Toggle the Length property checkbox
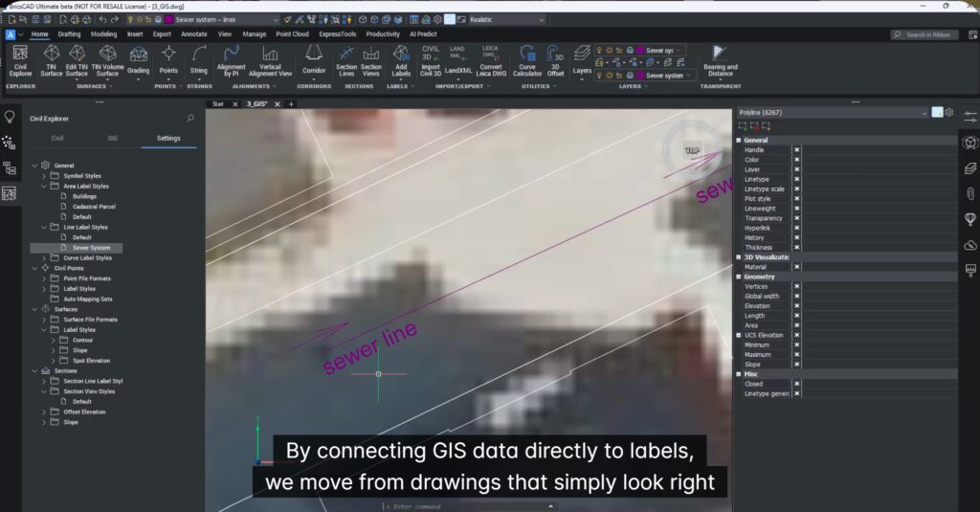The image size is (980, 512). click(797, 316)
